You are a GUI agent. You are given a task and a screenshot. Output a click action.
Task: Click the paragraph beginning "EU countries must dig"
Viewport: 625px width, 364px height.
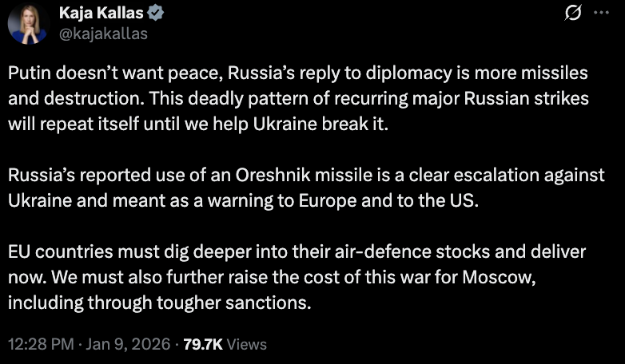coord(297,278)
